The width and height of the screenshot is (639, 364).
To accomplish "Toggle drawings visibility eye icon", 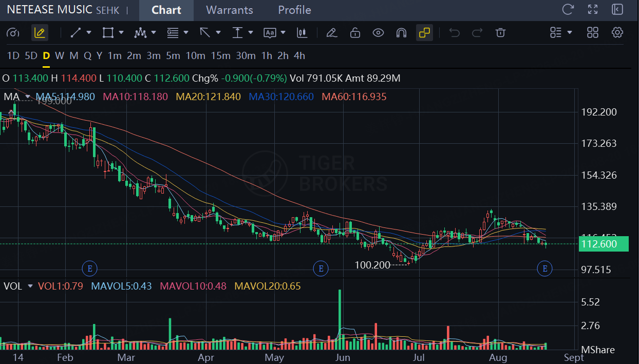I will tap(379, 33).
